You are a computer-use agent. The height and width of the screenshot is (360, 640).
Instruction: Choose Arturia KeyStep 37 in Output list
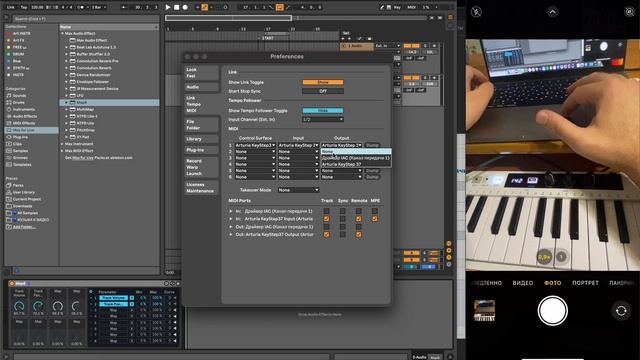tap(356, 164)
